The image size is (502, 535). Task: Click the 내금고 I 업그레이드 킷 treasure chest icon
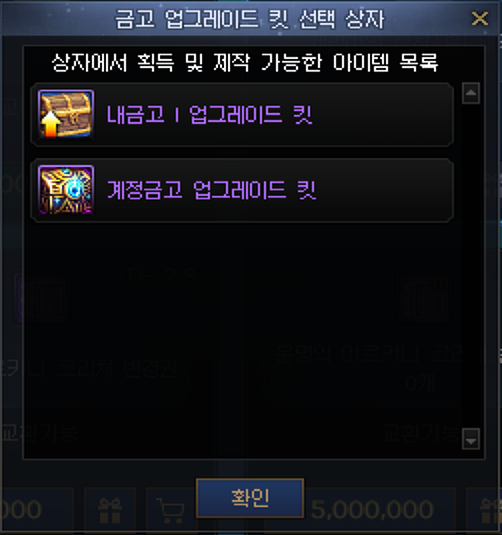point(66,114)
